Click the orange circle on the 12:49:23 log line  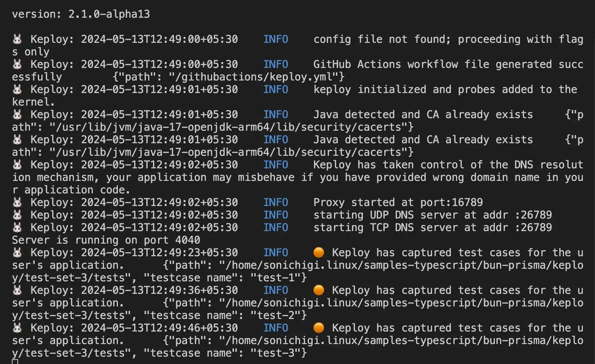[x=319, y=253]
